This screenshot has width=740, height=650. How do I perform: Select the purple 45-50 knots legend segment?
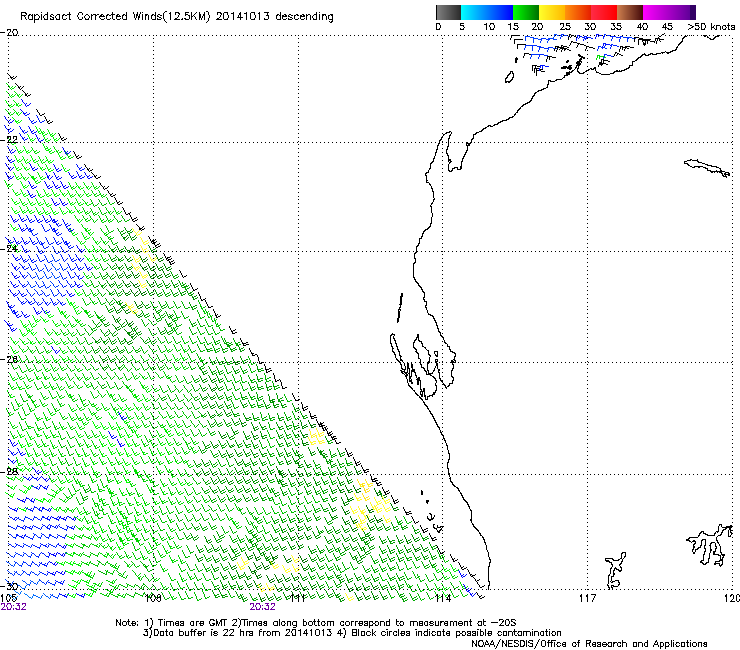point(682,12)
